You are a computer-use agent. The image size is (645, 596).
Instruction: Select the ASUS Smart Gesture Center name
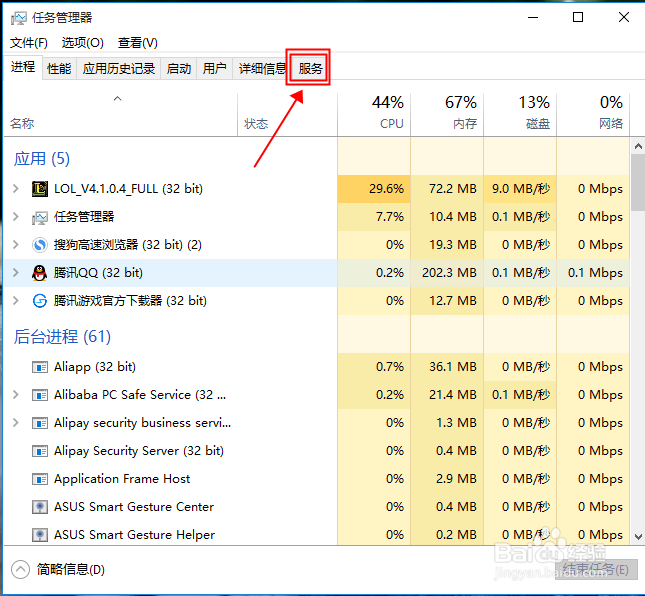[x=134, y=507]
